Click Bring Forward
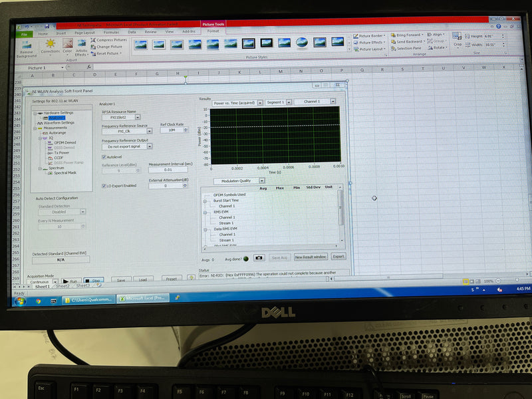Viewport: 532px width, 399px height. [407, 35]
